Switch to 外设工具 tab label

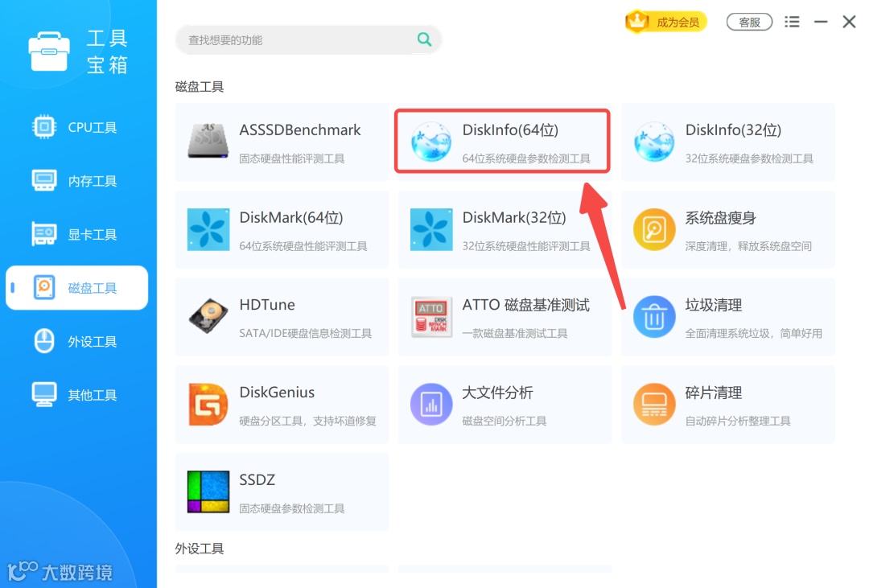(x=92, y=342)
